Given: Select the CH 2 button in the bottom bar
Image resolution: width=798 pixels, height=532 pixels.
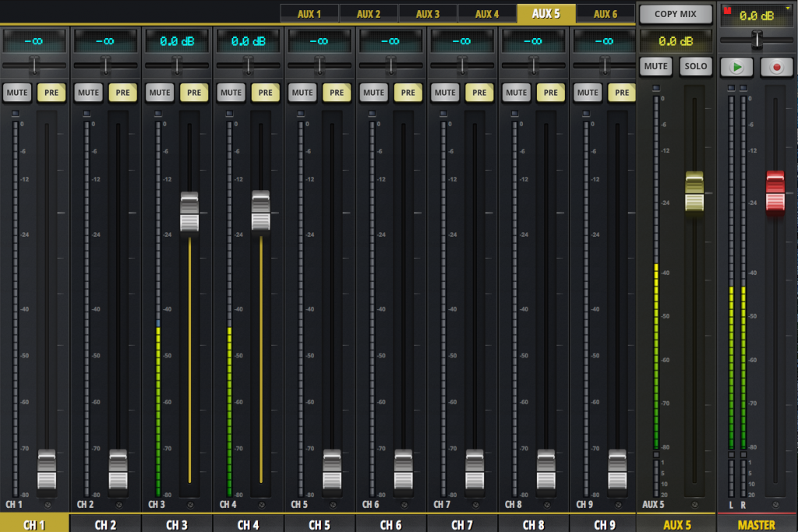Looking at the screenshot, I should coord(105,524).
